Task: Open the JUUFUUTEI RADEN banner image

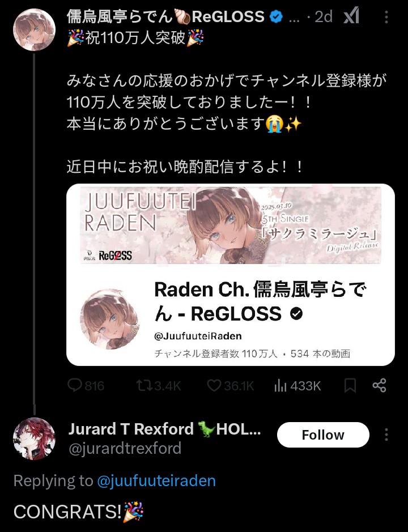Action: (x=231, y=224)
